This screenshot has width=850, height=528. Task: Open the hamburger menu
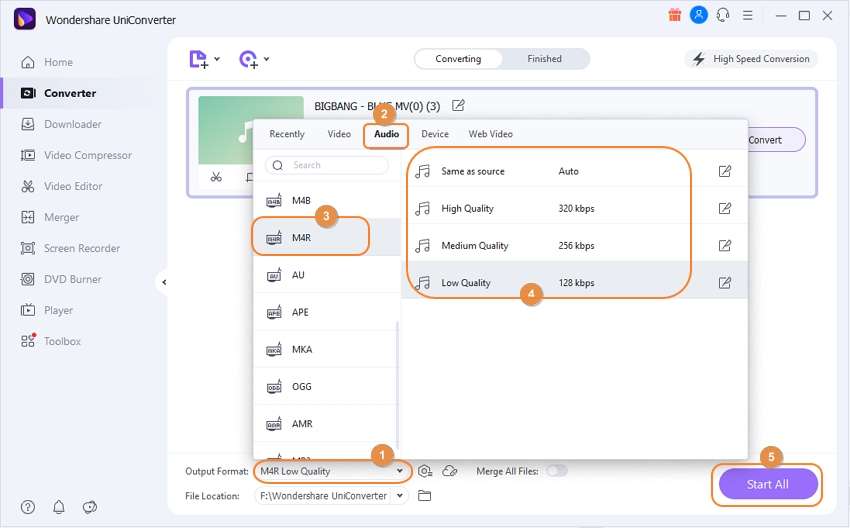pos(748,15)
